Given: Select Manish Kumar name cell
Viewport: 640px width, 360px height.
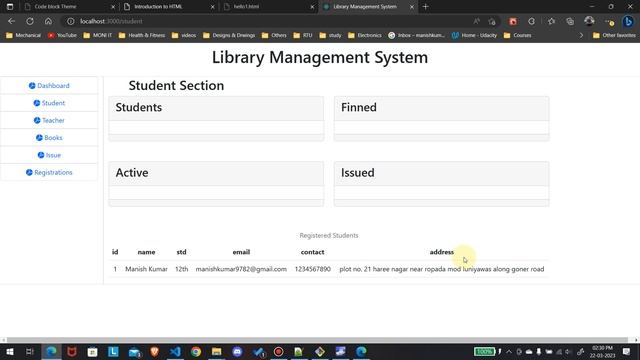Looking at the screenshot, I should 146,269.
